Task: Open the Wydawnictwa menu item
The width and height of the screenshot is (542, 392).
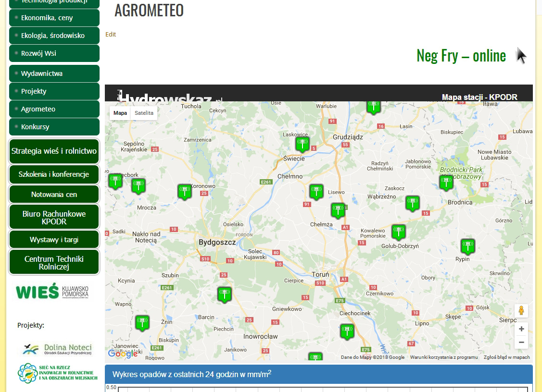Action: [x=54, y=73]
